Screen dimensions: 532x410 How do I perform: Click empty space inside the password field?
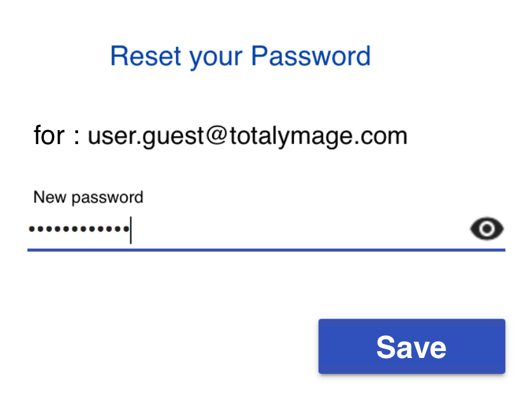298,230
